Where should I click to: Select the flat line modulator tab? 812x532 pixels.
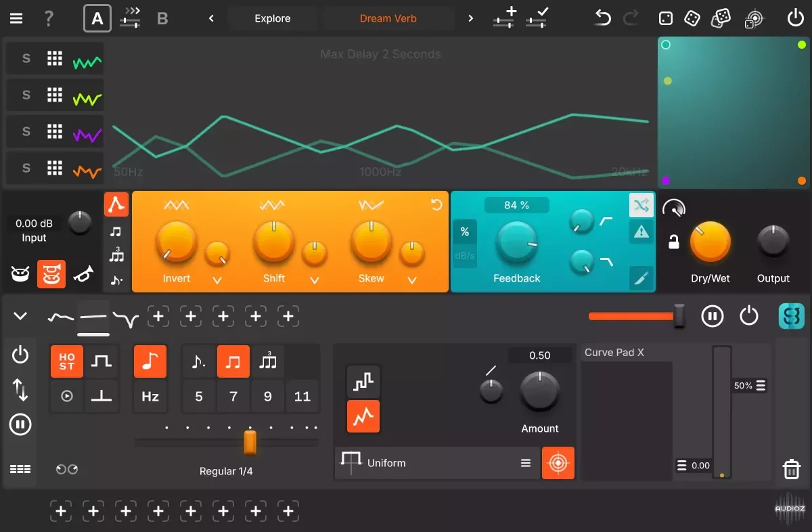click(x=93, y=316)
